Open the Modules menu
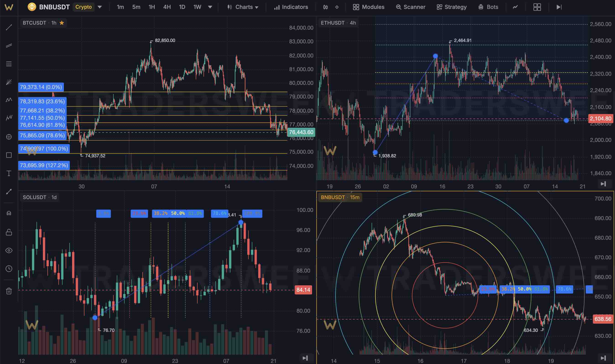Screen dimensions: 615x364 tap(368, 7)
